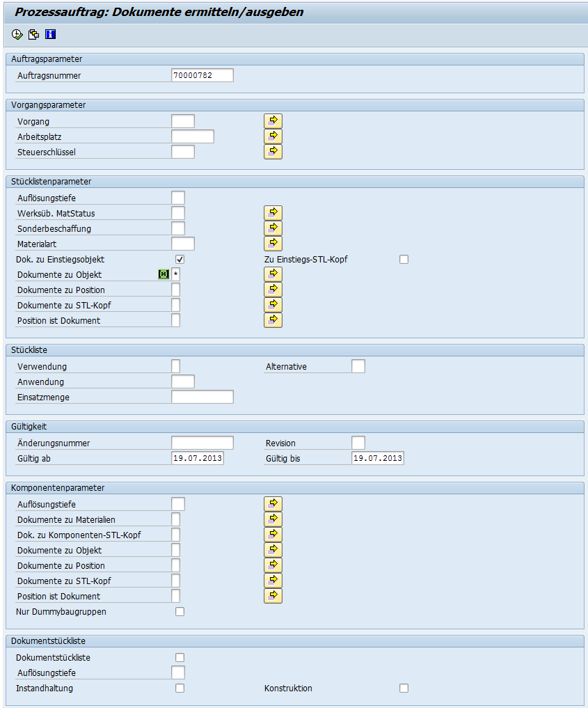Open multiple selection for Vorgang

pyautogui.click(x=273, y=121)
